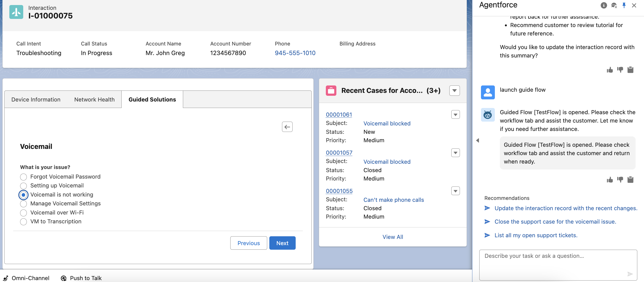The image size is (644, 282).
Task: Open the Network Health tab
Action: [94, 100]
